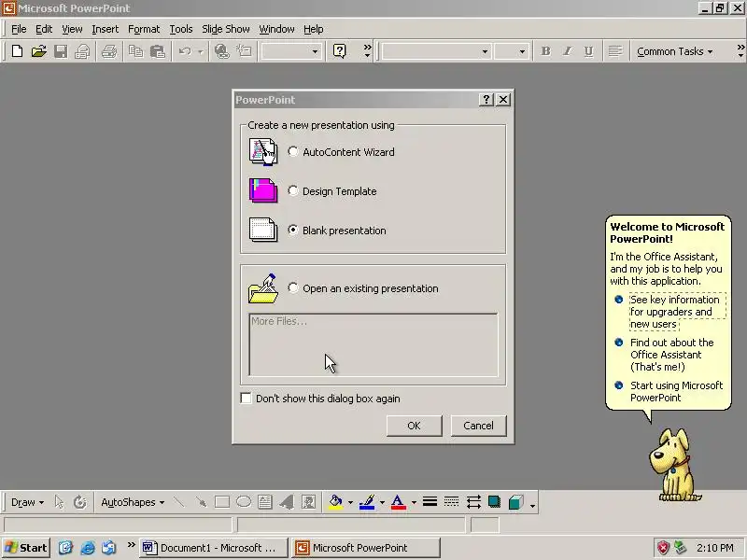Click the Cancel button in dialog
This screenshot has height=560, width=747.
tap(478, 426)
